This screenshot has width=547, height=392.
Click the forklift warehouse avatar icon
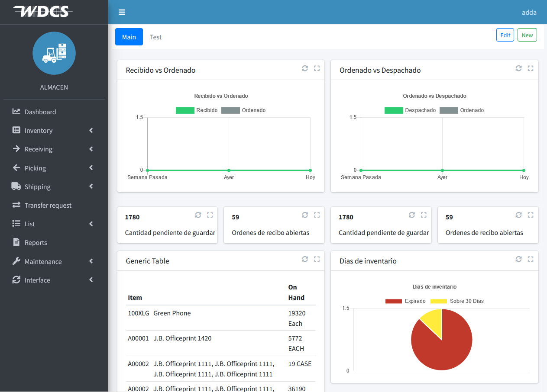54,53
